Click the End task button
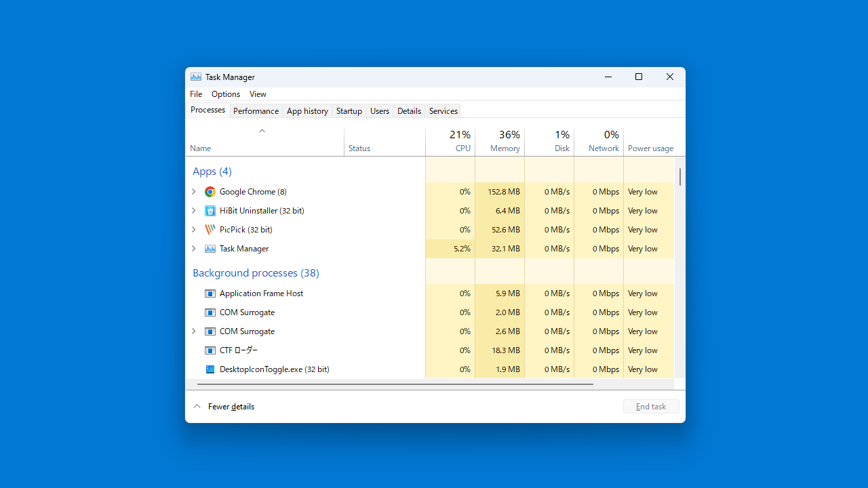868x488 pixels. 651,407
